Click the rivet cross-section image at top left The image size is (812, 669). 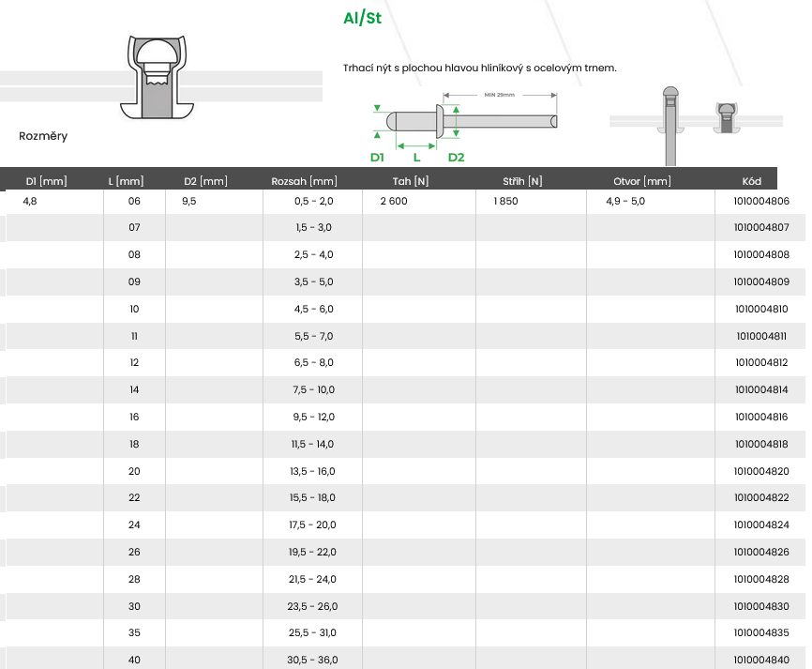pos(158,77)
